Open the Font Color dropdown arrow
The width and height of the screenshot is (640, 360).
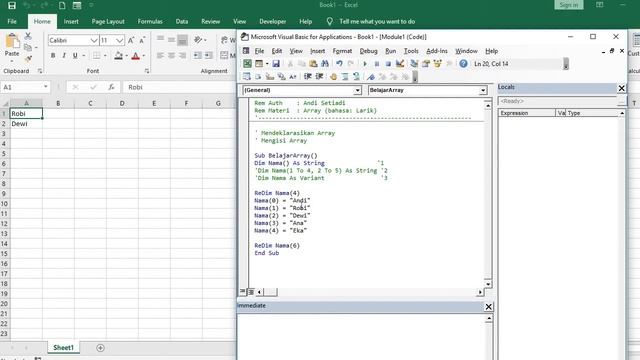point(144,56)
